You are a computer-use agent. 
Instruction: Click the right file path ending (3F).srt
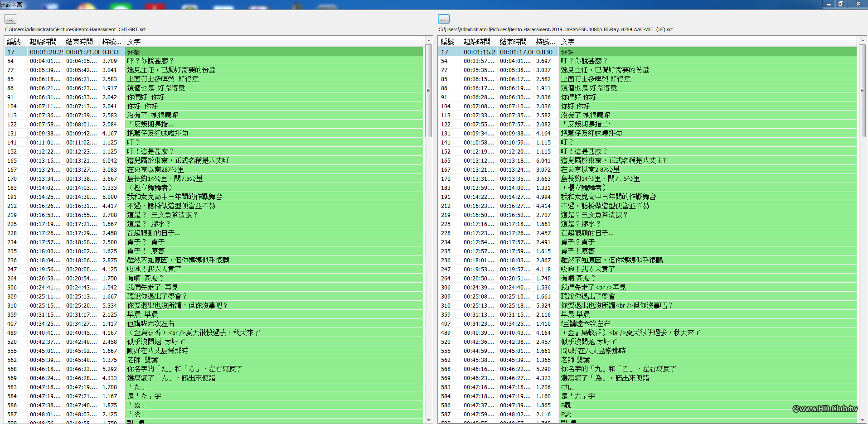click(x=556, y=29)
